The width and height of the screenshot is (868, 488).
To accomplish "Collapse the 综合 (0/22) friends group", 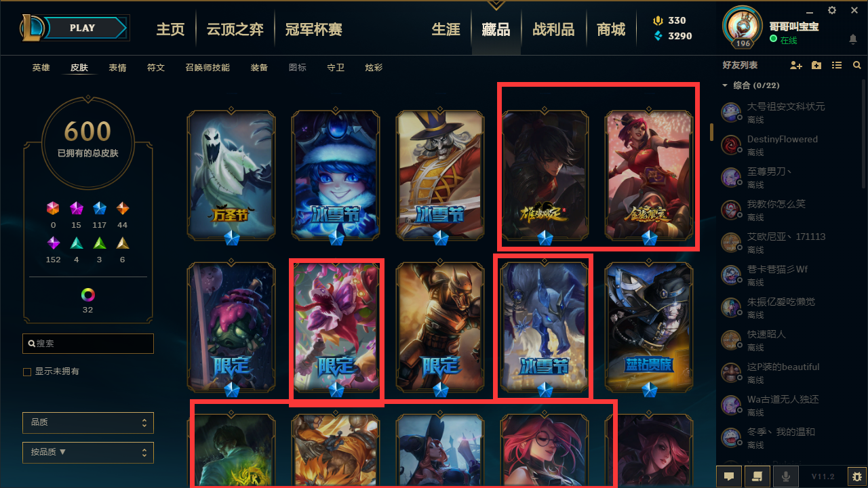I will 725,85.
